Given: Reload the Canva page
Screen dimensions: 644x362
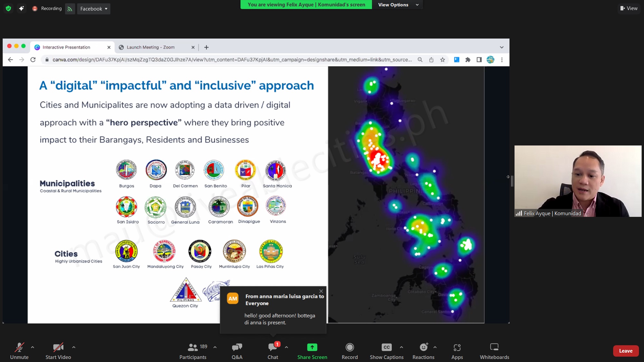Looking at the screenshot, I should [33, 60].
